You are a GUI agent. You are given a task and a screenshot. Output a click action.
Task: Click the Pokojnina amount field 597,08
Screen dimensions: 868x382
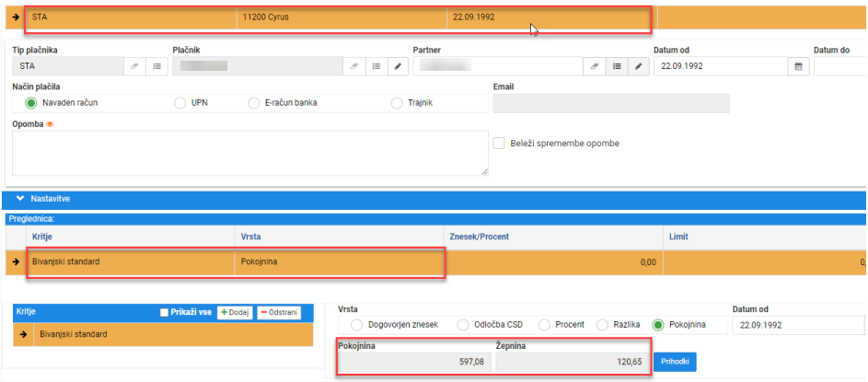point(414,362)
